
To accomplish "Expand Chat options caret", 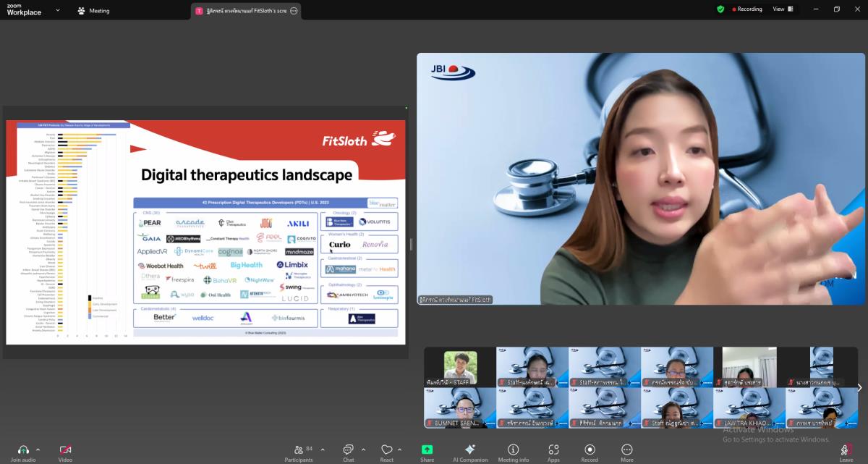I will [x=363, y=449].
